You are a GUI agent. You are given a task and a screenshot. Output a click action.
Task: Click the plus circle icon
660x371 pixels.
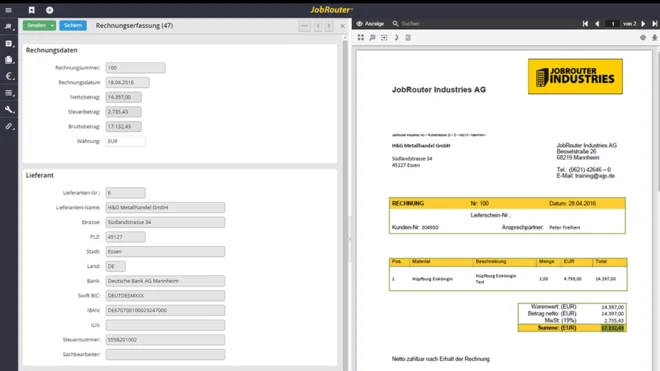(50, 10)
